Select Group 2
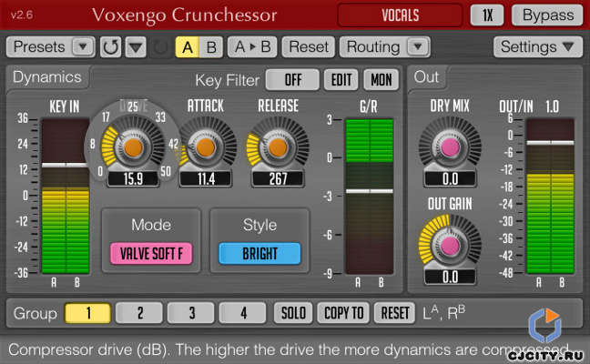This screenshot has width=590, height=364. point(139,313)
